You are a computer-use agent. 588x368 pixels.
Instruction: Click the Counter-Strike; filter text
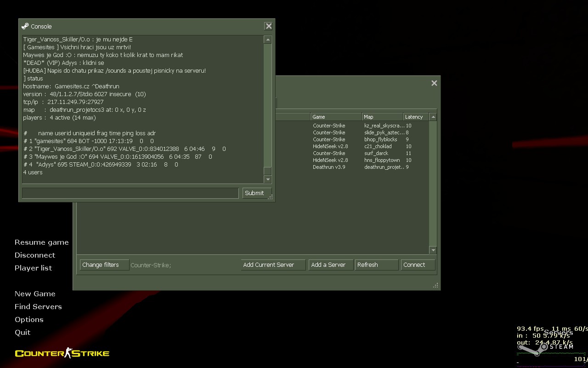pos(151,265)
